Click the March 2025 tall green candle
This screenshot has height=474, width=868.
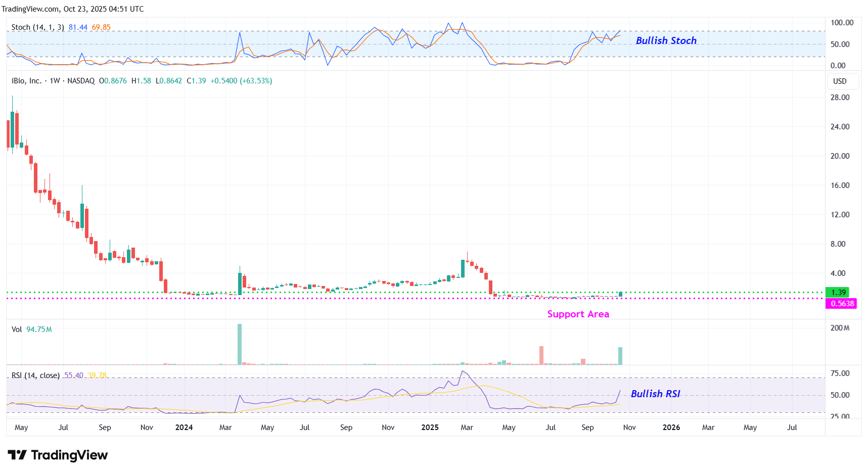[x=463, y=268]
